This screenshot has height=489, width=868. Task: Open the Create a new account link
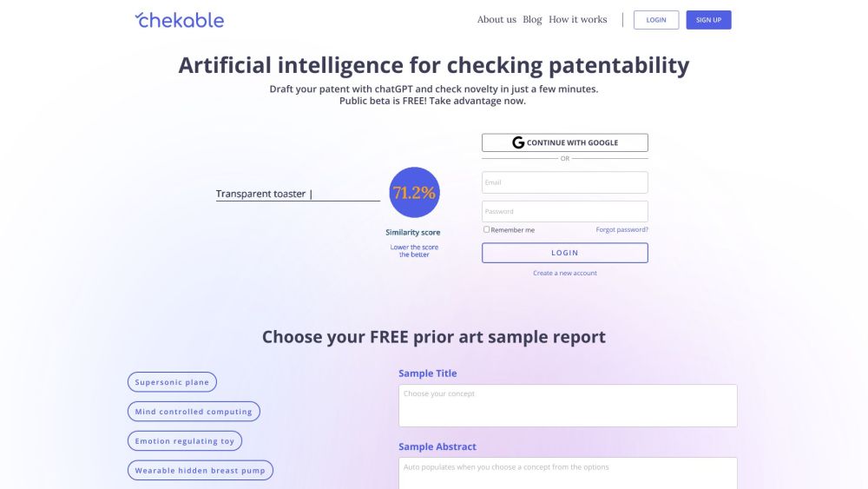coord(564,273)
